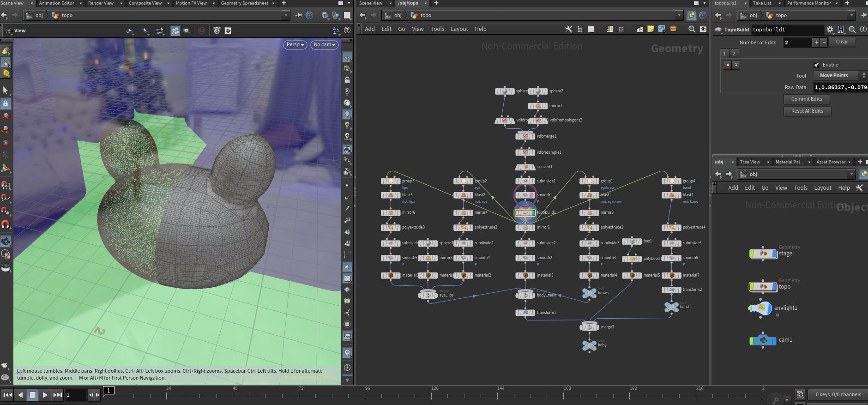The image size is (868, 405).
Task: Expand the parameter pane path dropdown arrow
Action: click(852, 15)
